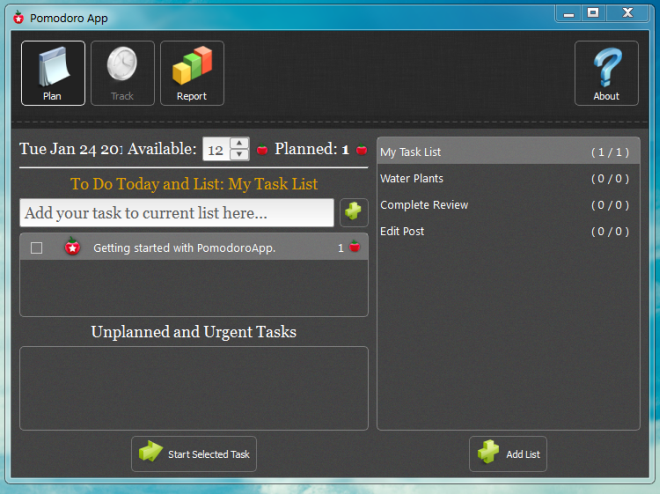Select the Complete Review list
The height and width of the screenshot is (494, 660).
[508, 205]
